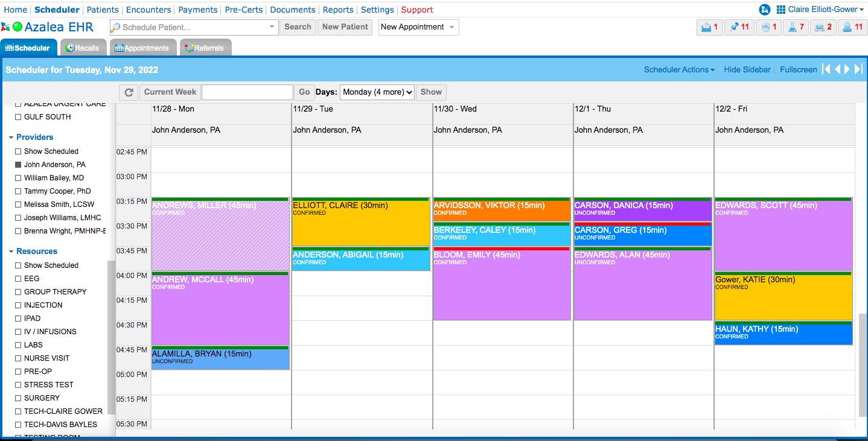Click the date input field beside Go
The height and width of the screenshot is (441, 868).
pyautogui.click(x=247, y=92)
